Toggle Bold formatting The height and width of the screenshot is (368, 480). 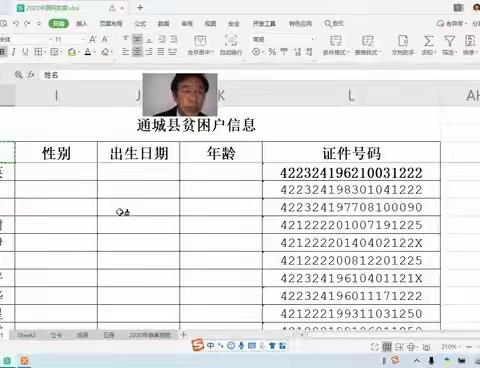click(3, 52)
